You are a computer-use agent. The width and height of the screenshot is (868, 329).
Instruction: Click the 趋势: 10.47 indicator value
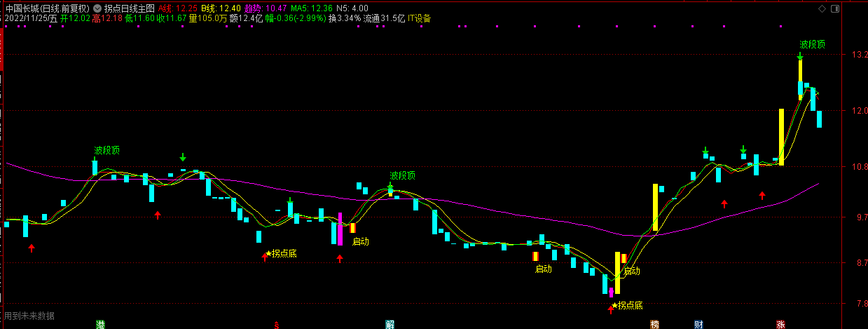(266, 8)
